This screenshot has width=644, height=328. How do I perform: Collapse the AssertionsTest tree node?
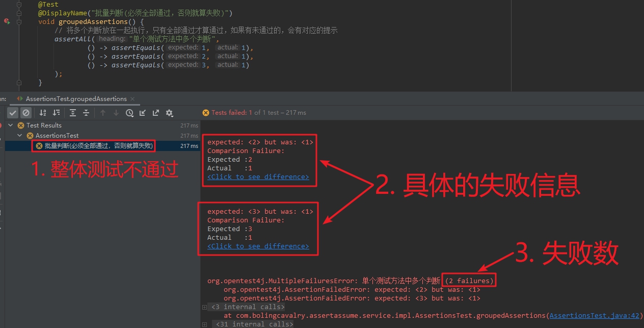pos(20,136)
